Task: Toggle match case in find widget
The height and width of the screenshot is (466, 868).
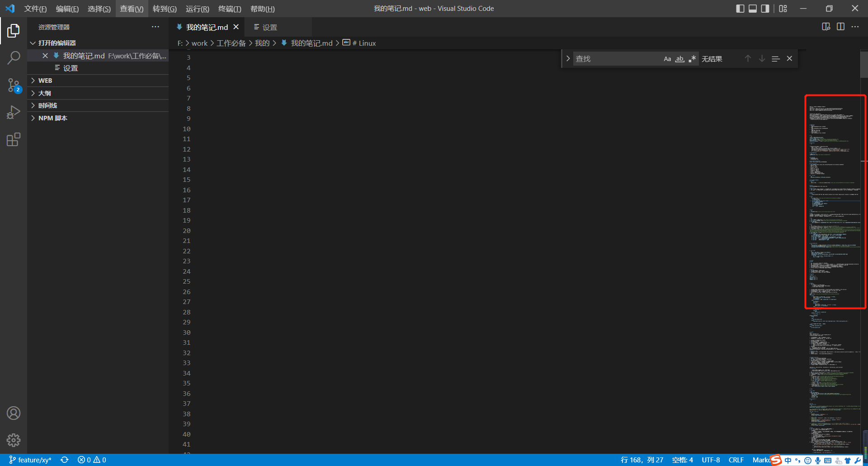Action: [667, 58]
